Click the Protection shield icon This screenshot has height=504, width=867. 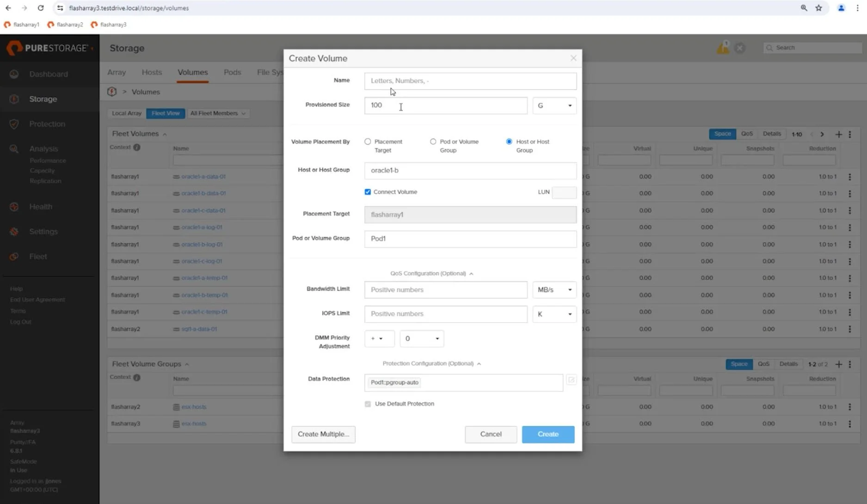14,124
